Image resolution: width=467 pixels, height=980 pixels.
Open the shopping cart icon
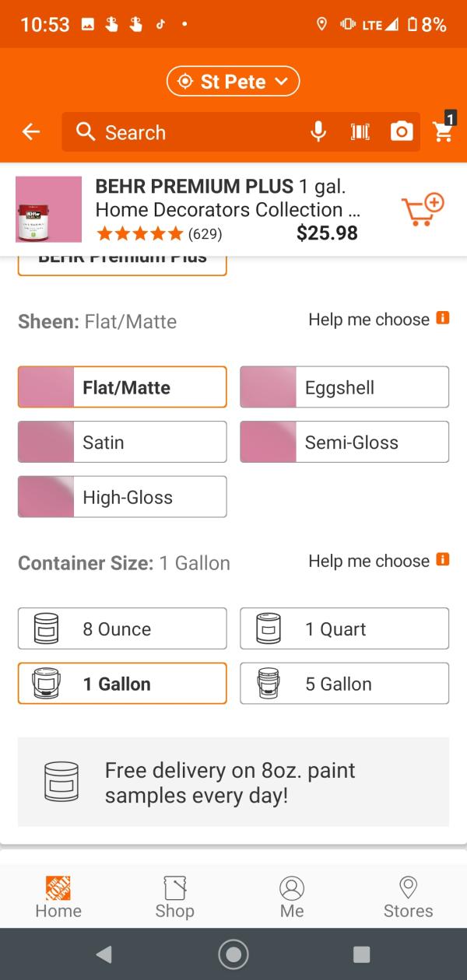(x=444, y=131)
